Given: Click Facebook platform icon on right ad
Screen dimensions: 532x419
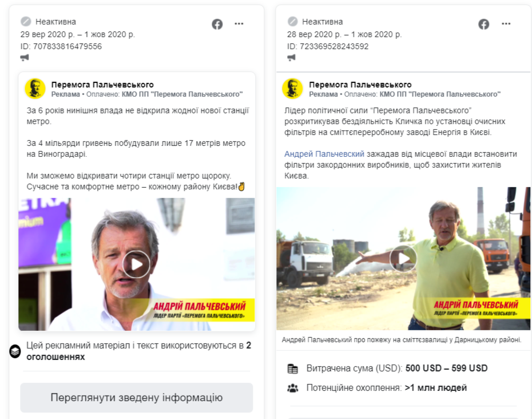Looking at the screenshot, I should tap(484, 24).
